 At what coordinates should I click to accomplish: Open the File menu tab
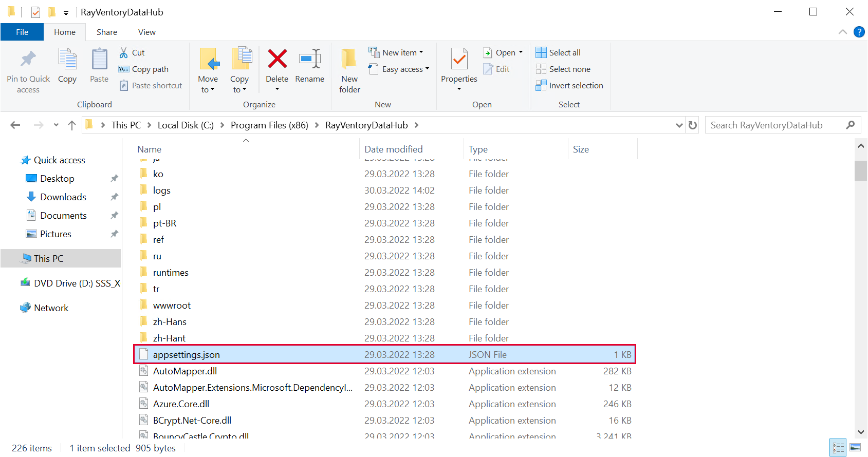22,32
